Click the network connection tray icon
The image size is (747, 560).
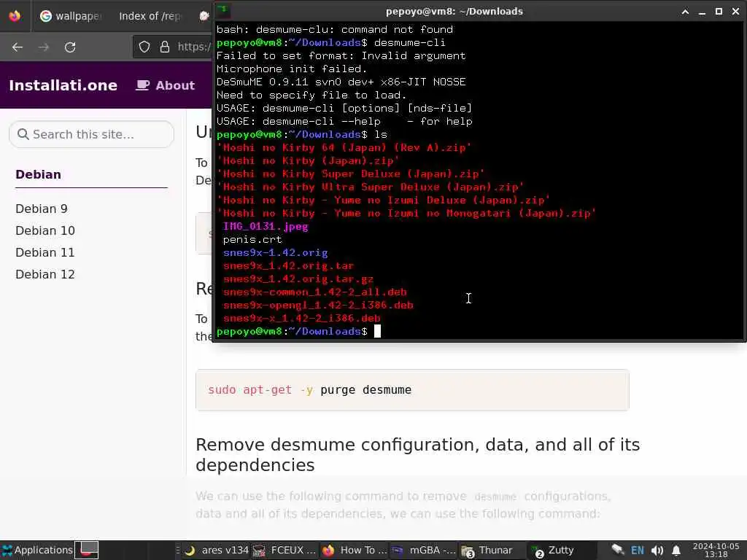coord(617,551)
